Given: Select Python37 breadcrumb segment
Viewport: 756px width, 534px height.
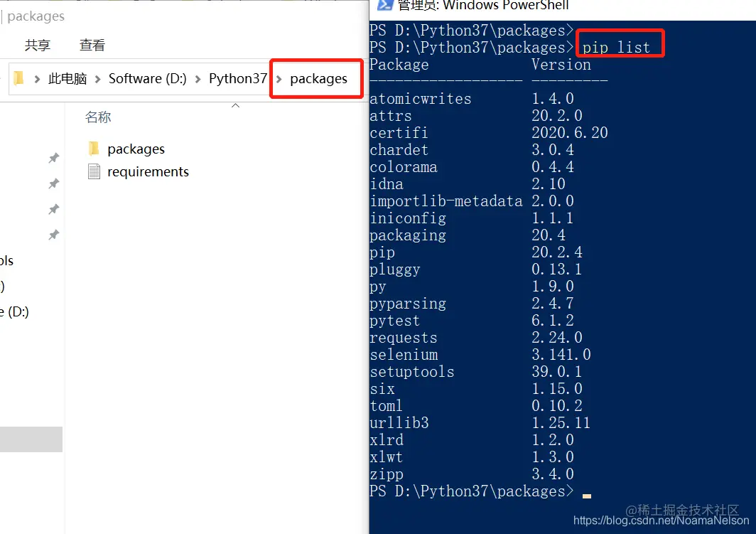Looking at the screenshot, I should 238,79.
